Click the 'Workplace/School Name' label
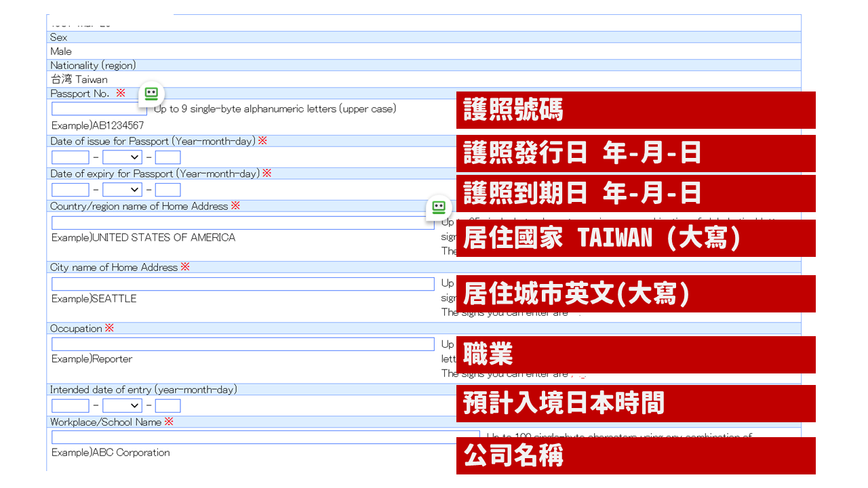Image resolution: width=868 pixels, height=488 pixels. click(x=106, y=422)
